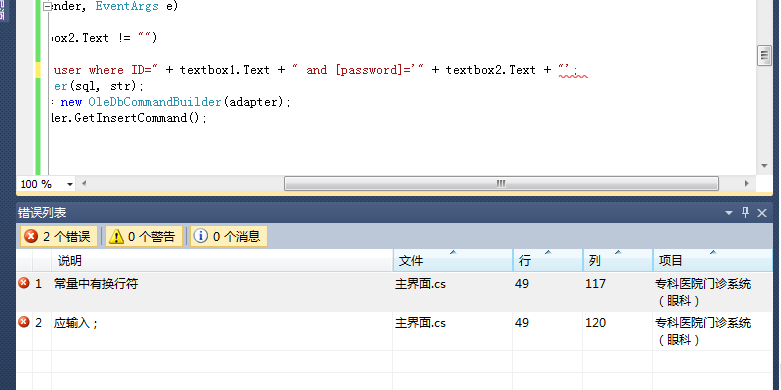This screenshot has width=781, height=390.
Task: Sort error list by 列 column
Action: [x=618, y=260]
